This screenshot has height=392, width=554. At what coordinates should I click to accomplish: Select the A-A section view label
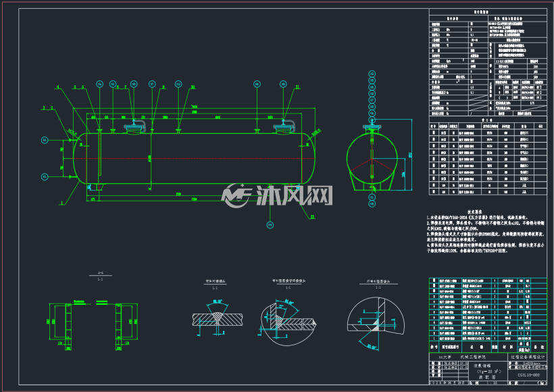pos(101,273)
